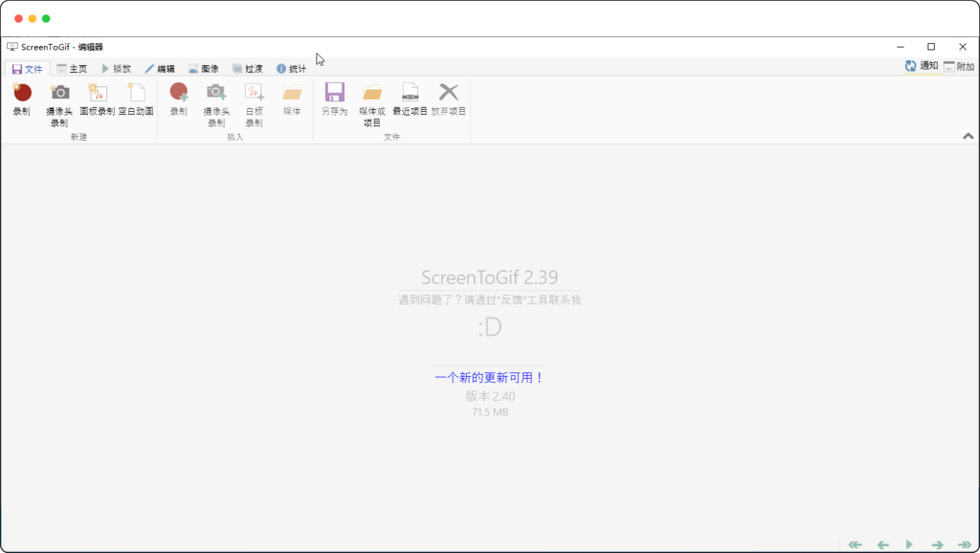Click new webcam recording (摄像头录制) icon
Screen dimensions: 980x553
59,93
